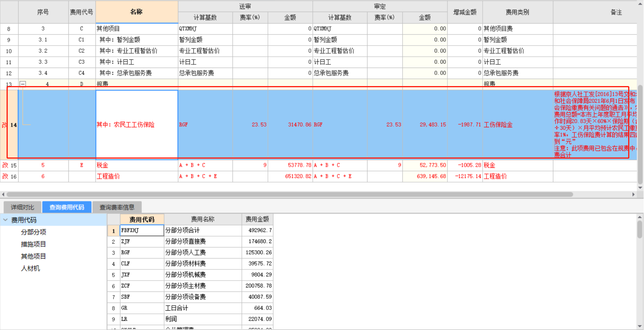
Task: Click the 增减金额 -1987.71 cell
Action: click(465, 124)
